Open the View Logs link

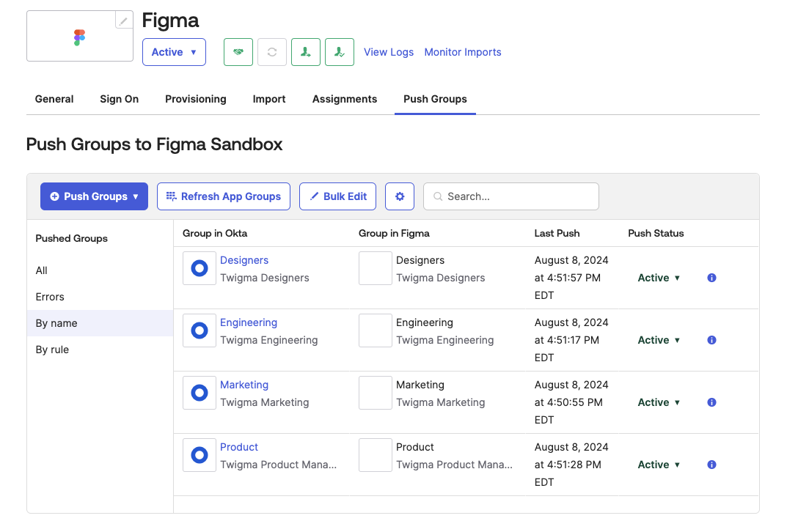click(389, 52)
